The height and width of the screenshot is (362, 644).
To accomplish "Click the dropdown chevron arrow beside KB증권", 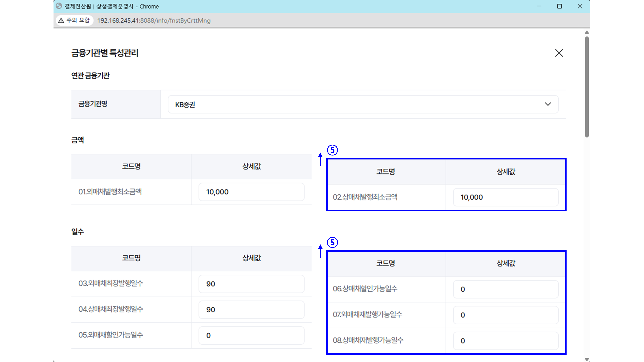I will tap(548, 104).
